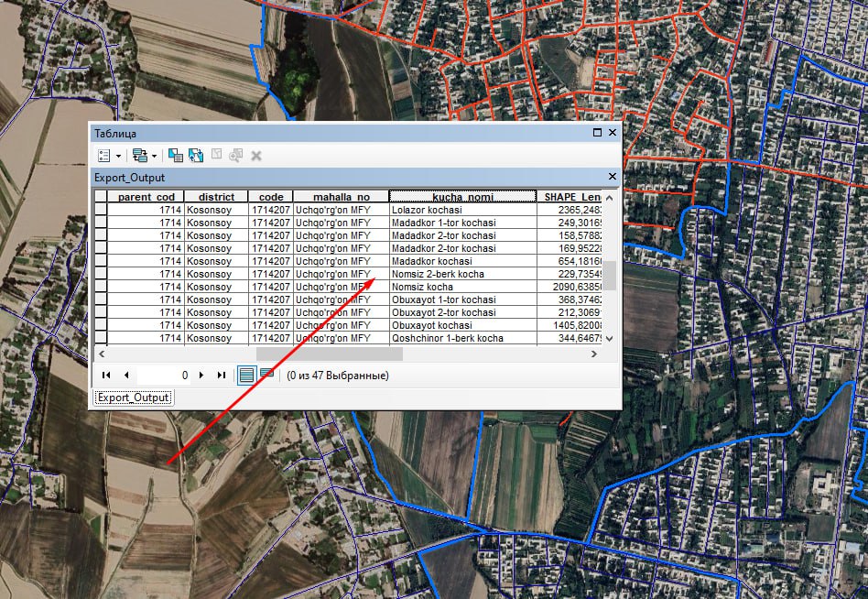Select row of Lolazor kochasi
The width and height of the screenshot is (868, 599).
click(x=101, y=210)
